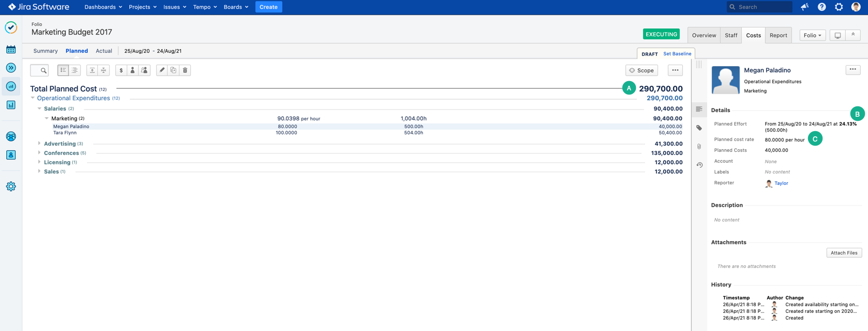Click the edit pencil icon
868x331 pixels.
(162, 70)
